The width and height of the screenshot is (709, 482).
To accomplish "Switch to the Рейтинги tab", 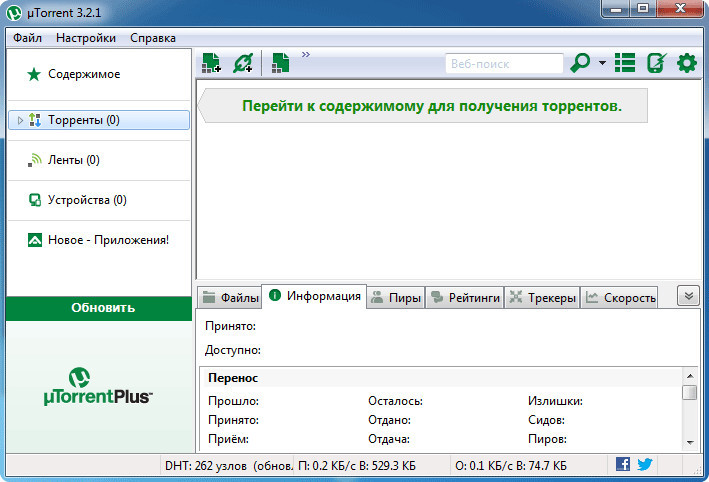I will pyautogui.click(x=465, y=298).
